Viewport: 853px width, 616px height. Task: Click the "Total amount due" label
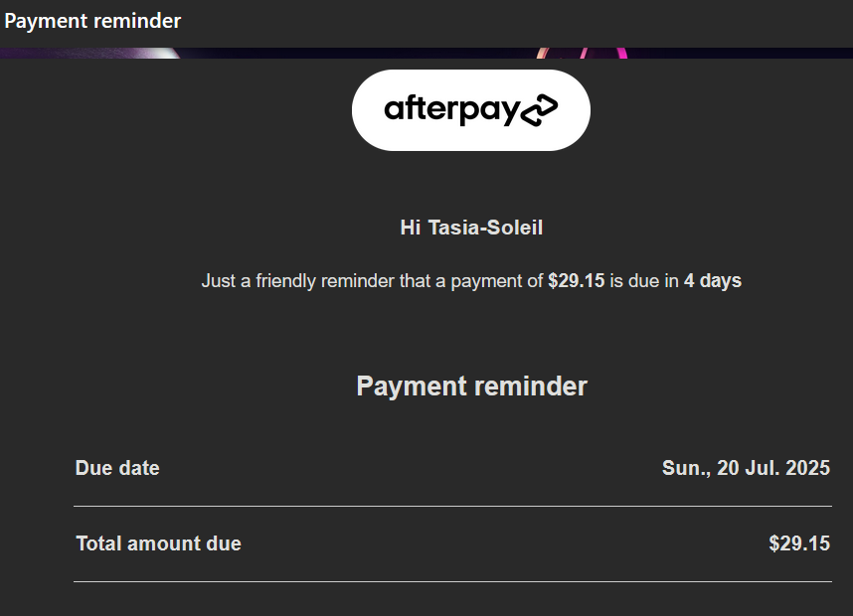158,543
